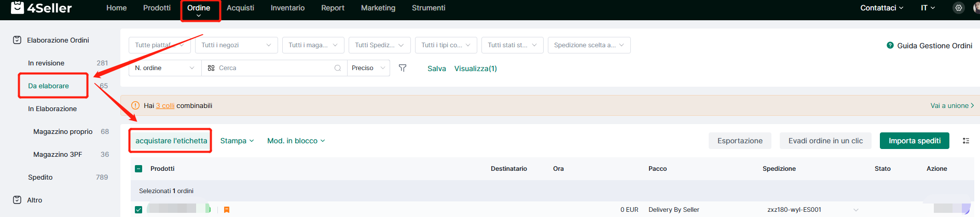This screenshot has height=217, width=980.
Task: Expand the Mod. in blocco dropdown
Action: point(296,141)
